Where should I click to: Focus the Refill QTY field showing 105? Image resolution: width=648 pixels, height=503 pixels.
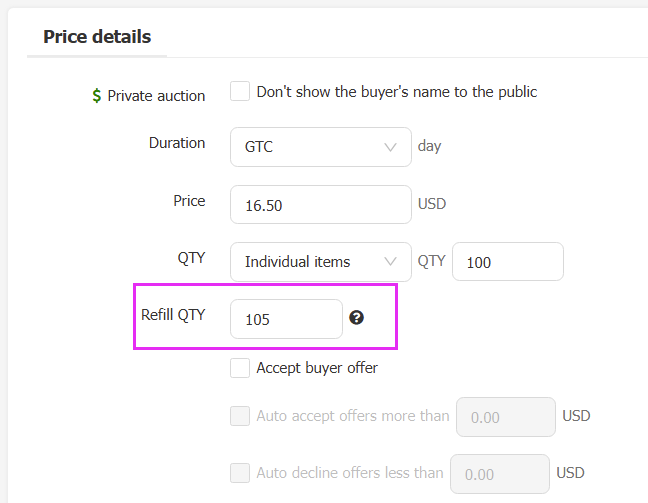pos(286,319)
